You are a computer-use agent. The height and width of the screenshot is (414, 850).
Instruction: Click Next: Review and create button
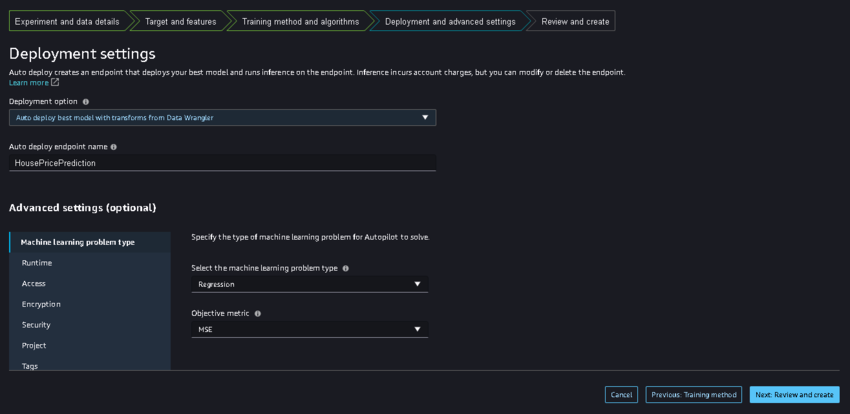[795, 394]
